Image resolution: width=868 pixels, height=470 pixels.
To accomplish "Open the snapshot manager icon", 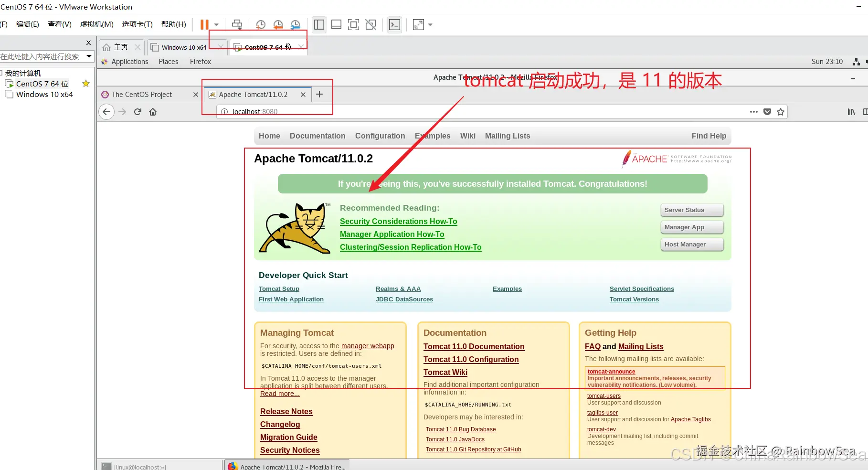I will (296, 25).
